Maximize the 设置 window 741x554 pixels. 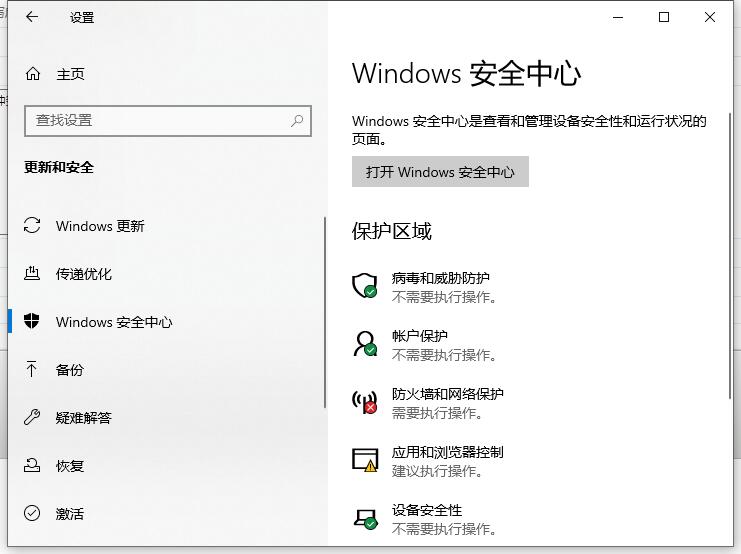tap(663, 17)
